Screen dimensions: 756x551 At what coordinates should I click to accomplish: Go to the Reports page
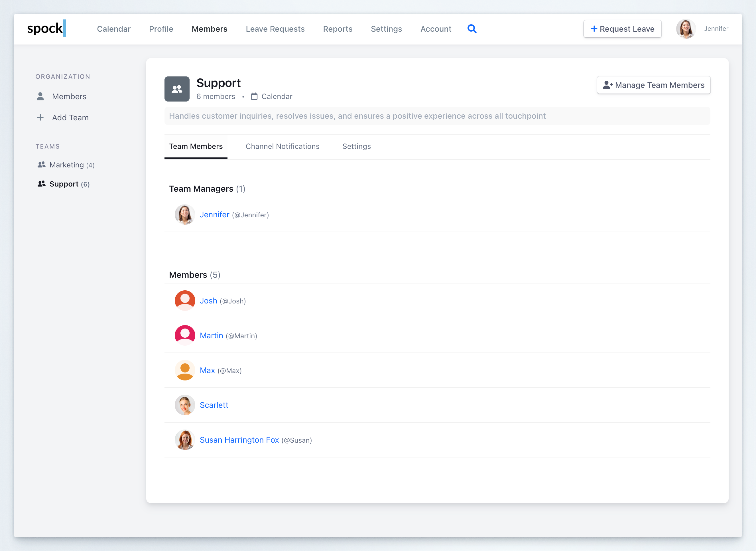[x=338, y=29]
